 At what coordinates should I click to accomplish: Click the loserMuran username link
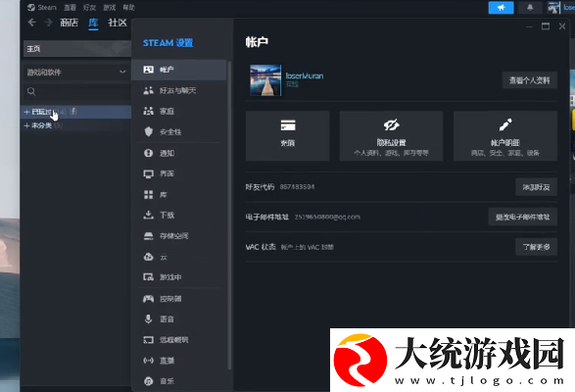coord(305,76)
